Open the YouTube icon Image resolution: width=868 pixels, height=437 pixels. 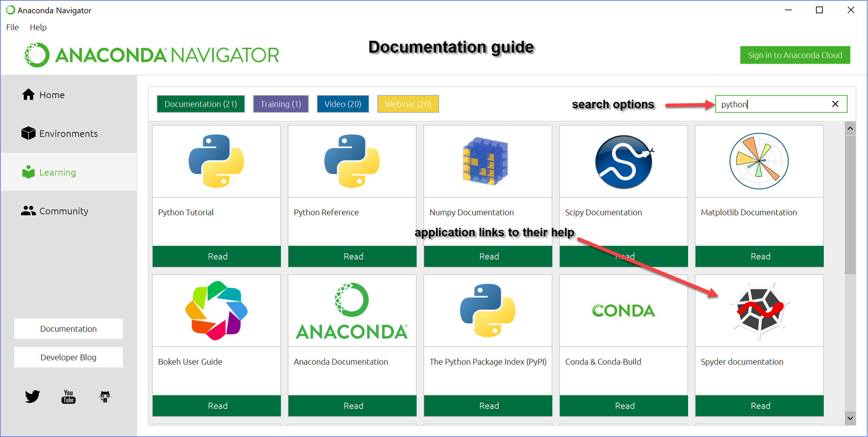point(68,397)
